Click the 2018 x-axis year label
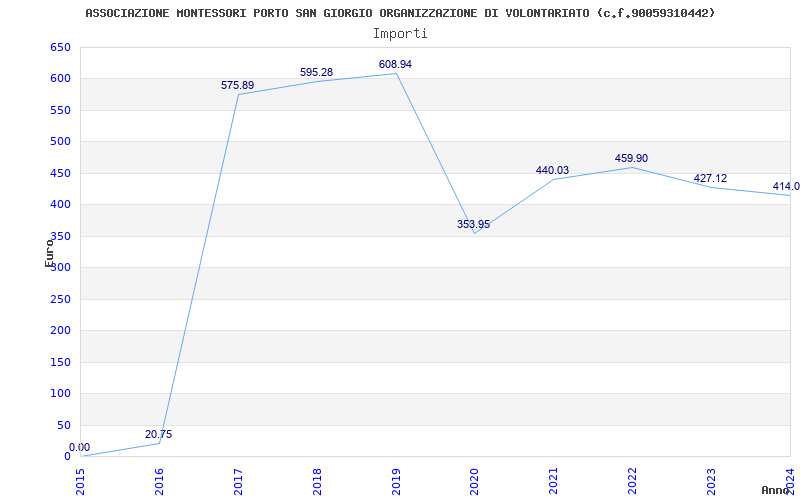This screenshot has height=500, width=800. click(x=317, y=481)
